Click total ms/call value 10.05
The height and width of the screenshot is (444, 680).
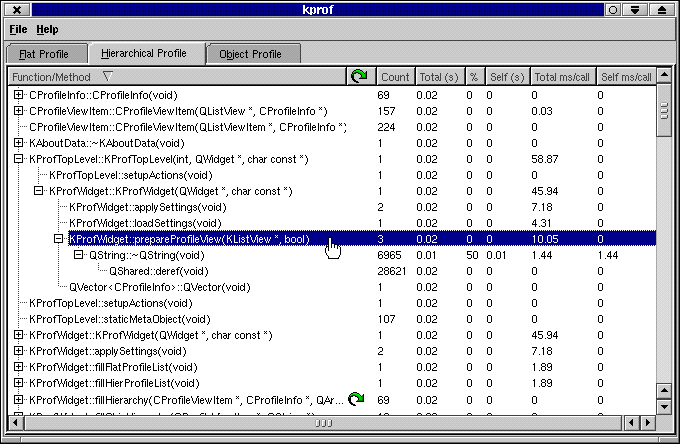[x=545, y=239]
